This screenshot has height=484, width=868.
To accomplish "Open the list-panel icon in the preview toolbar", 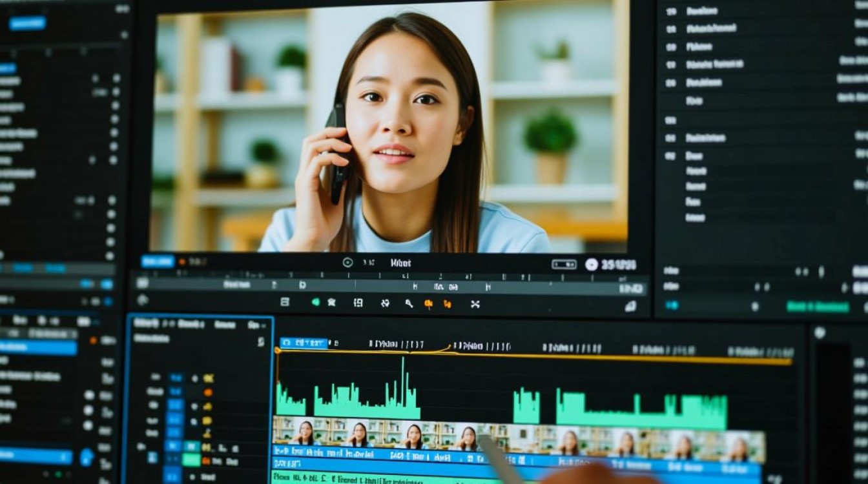I will point(285,301).
